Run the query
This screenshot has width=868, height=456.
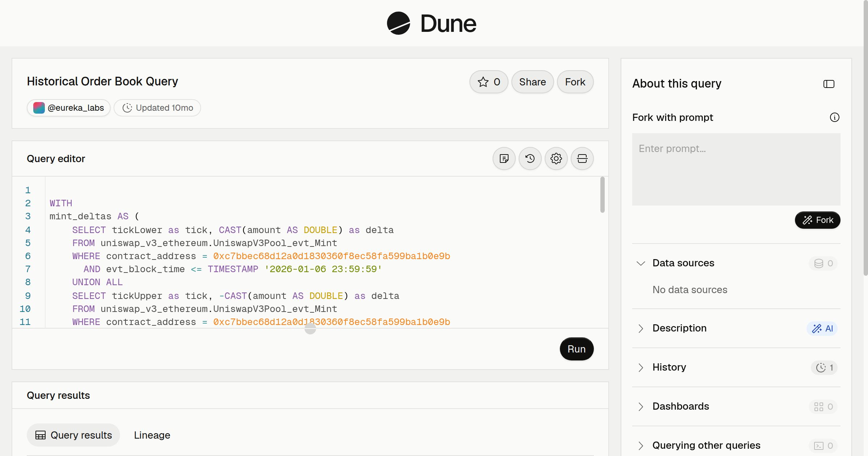[576, 349]
